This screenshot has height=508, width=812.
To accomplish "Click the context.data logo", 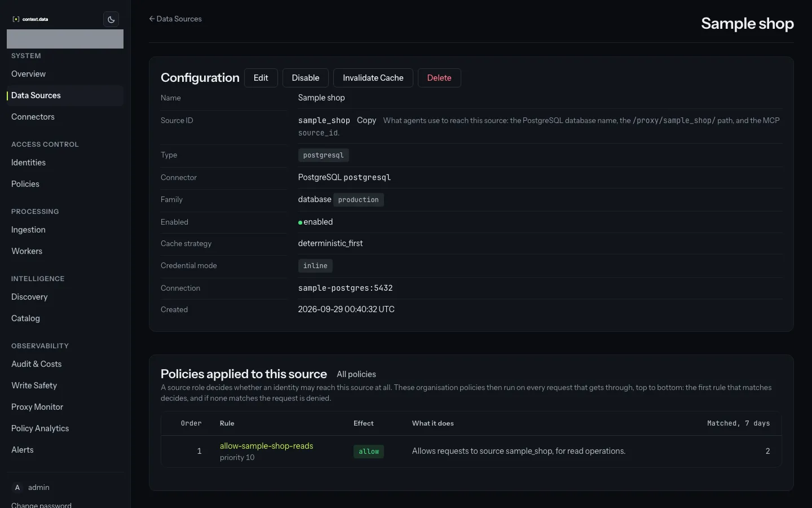I will pos(30,19).
